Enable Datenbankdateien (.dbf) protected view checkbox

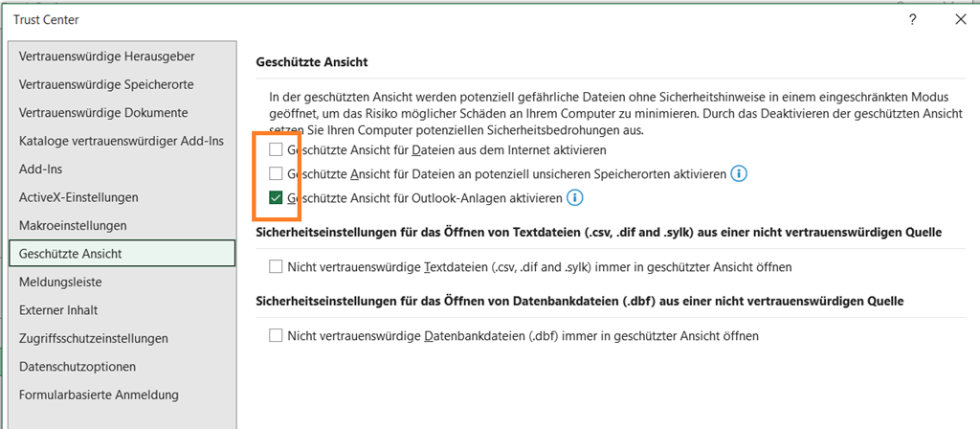coord(277,335)
